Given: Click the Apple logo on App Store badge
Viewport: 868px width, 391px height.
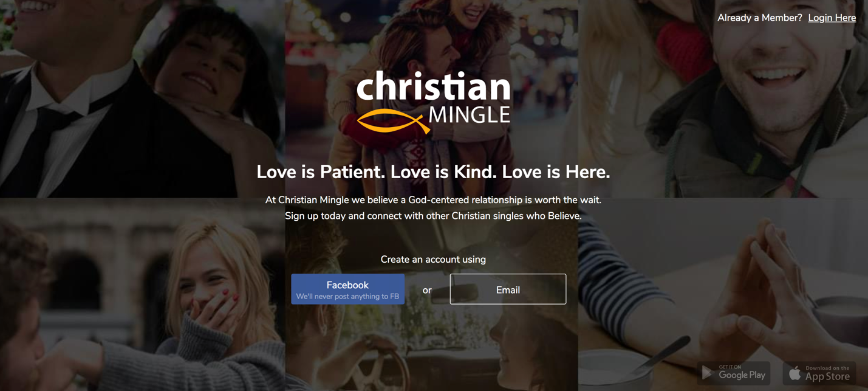Looking at the screenshot, I should tap(795, 373).
